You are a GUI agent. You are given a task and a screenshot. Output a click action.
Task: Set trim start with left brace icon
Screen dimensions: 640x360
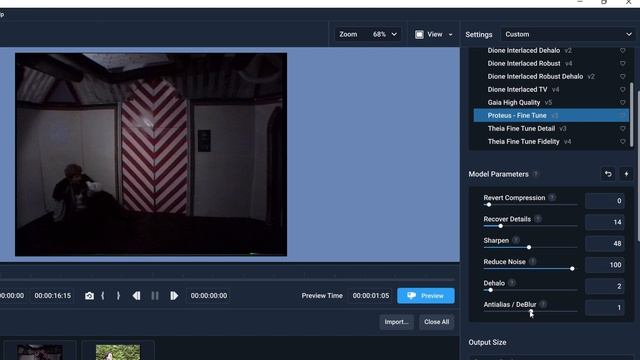click(103, 296)
